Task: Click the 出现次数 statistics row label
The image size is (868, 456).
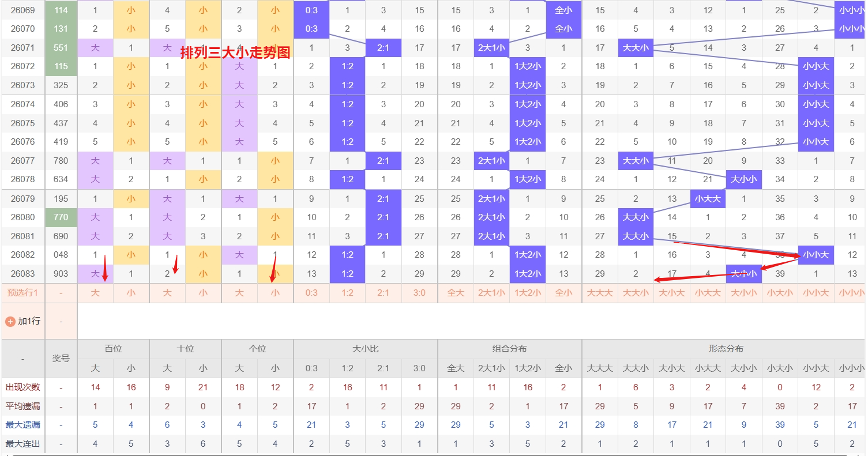Action: point(23,387)
